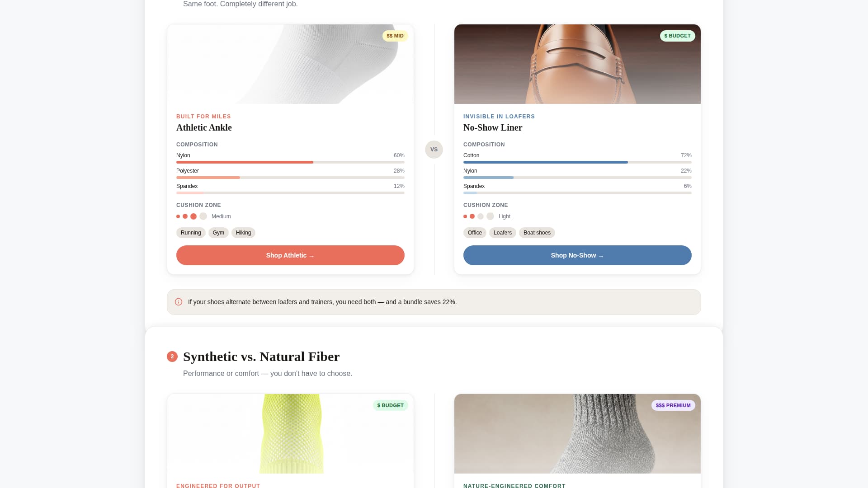Click the $$ MID price badge
868x488 pixels.
[395, 36]
